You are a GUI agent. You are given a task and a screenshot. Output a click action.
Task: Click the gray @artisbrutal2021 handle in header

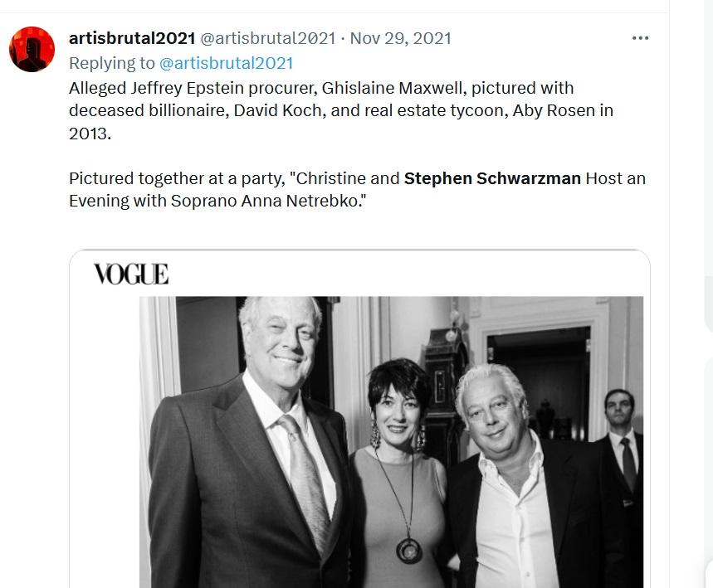pos(268,38)
